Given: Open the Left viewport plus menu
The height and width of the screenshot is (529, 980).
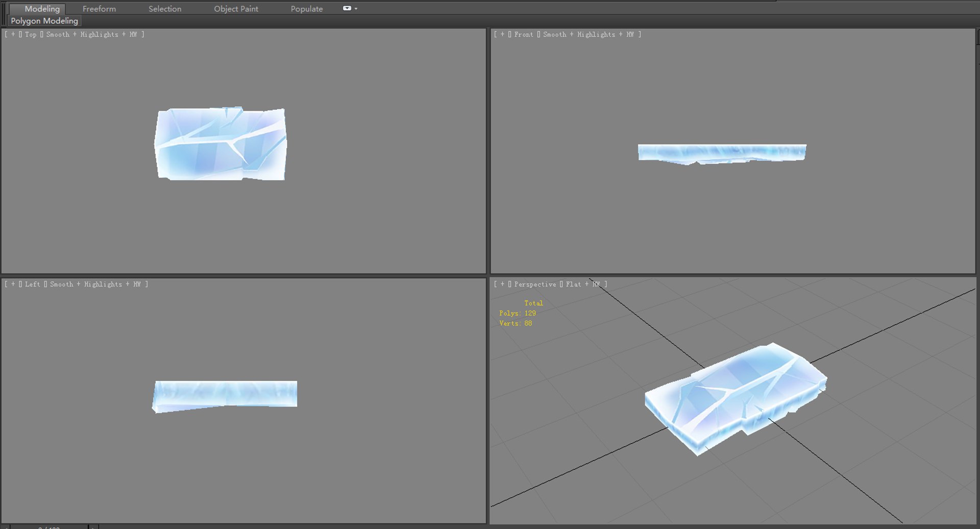Looking at the screenshot, I should click(x=13, y=284).
